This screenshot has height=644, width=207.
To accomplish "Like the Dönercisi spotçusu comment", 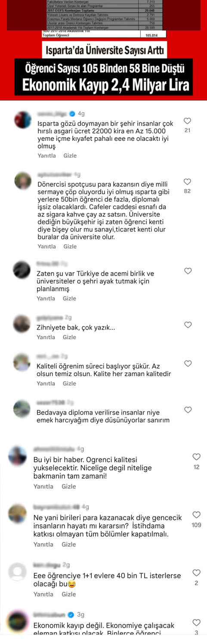I will pyautogui.click(x=187, y=182).
